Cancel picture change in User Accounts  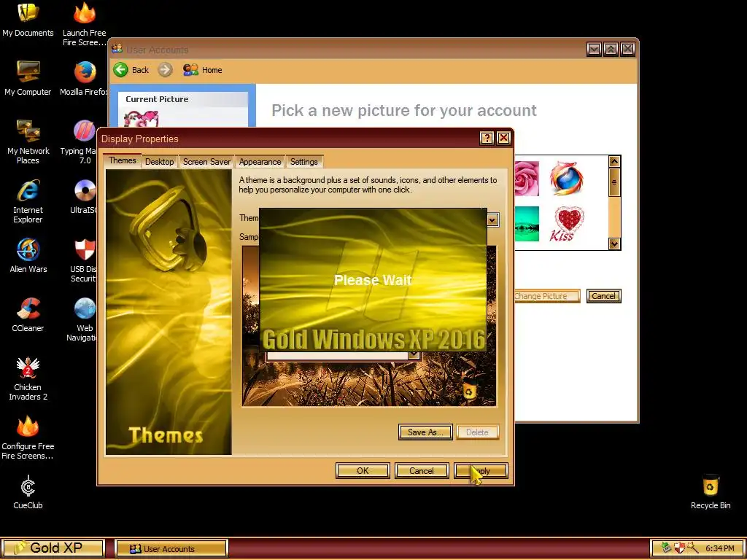click(x=603, y=296)
